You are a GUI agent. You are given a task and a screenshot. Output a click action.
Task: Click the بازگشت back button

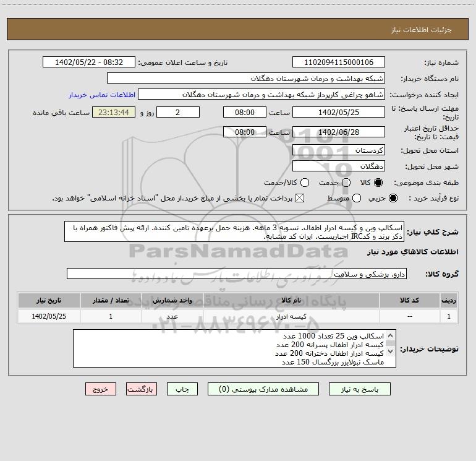pyautogui.click(x=142, y=389)
